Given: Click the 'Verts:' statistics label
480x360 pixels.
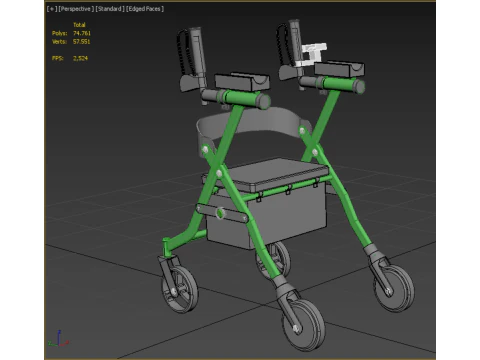Looking at the screenshot, I should [59, 41].
